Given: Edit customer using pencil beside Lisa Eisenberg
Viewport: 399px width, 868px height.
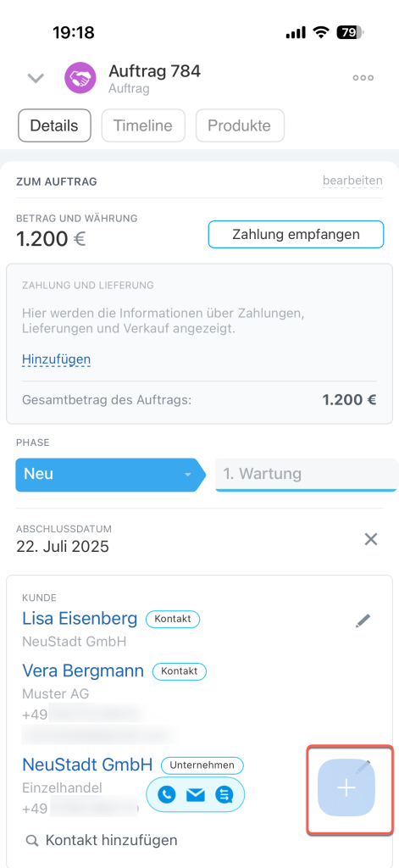Looking at the screenshot, I should 363,621.
